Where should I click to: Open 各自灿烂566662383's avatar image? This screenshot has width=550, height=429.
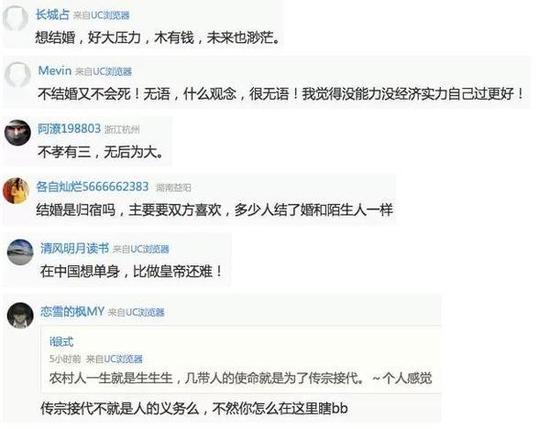16,190
